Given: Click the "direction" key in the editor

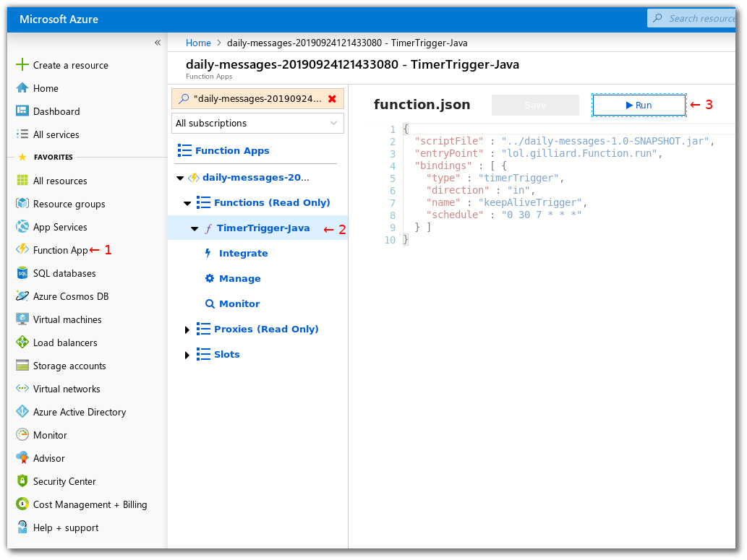Looking at the screenshot, I should coord(458,191).
